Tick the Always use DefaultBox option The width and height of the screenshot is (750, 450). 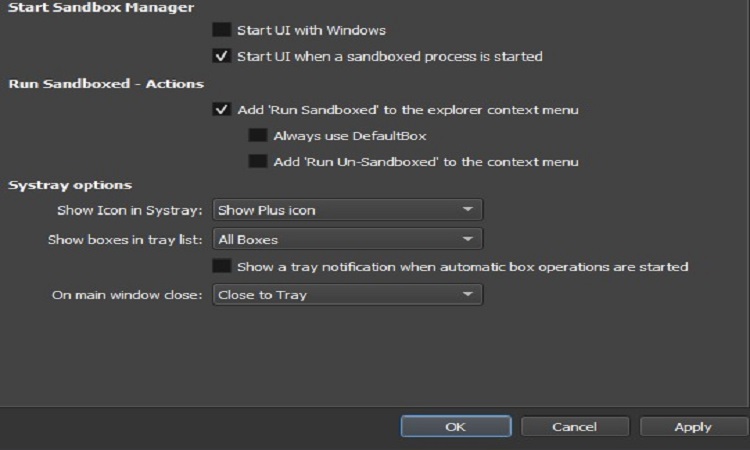point(257,135)
